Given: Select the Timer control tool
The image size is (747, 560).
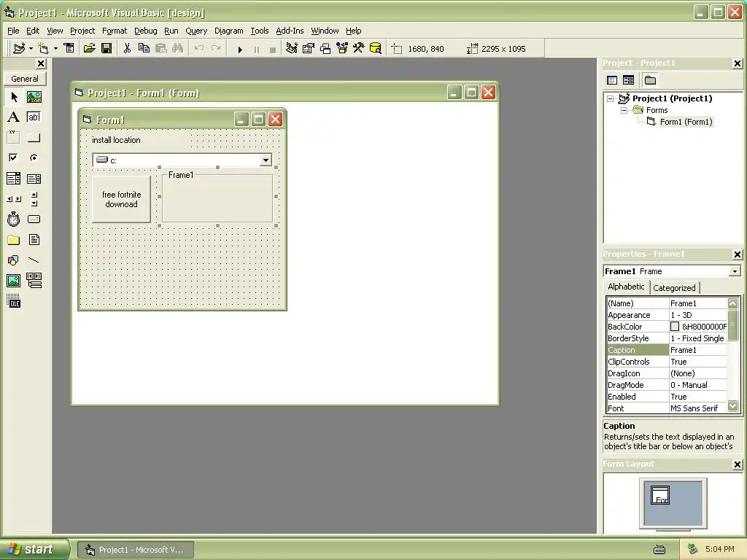Looking at the screenshot, I should pos(13,219).
